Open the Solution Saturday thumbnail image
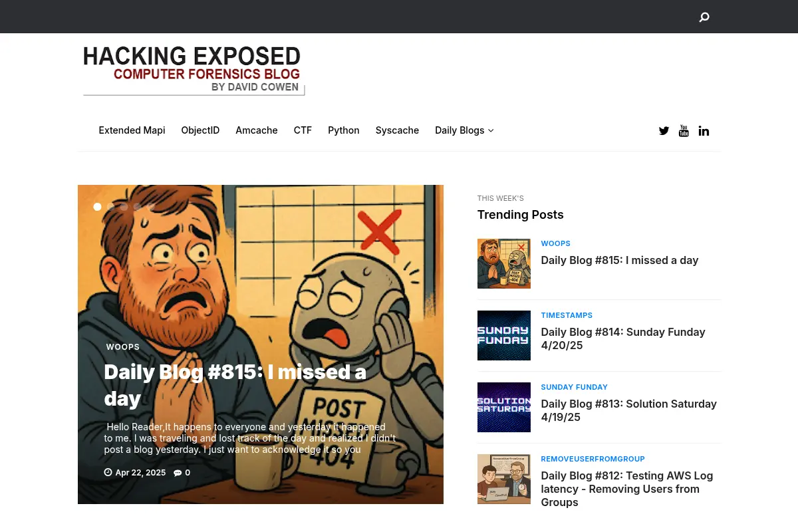This screenshot has height=532, width=798. point(504,407)
